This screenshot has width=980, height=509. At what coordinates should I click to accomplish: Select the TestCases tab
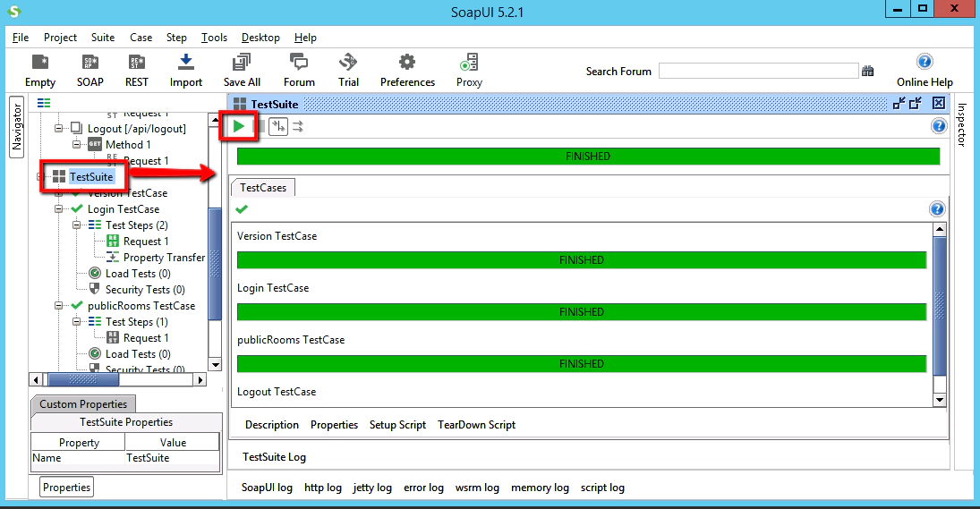pos(262,187)
